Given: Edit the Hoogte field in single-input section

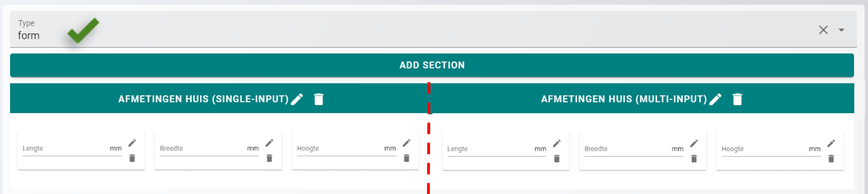Looking at the screenshot, I should 407,143.
